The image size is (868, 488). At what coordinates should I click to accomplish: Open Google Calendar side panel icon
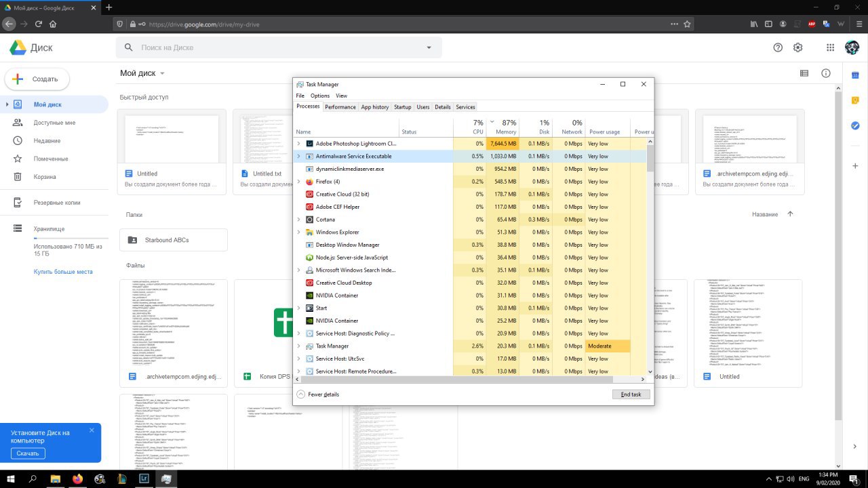[x=855, y=75]
